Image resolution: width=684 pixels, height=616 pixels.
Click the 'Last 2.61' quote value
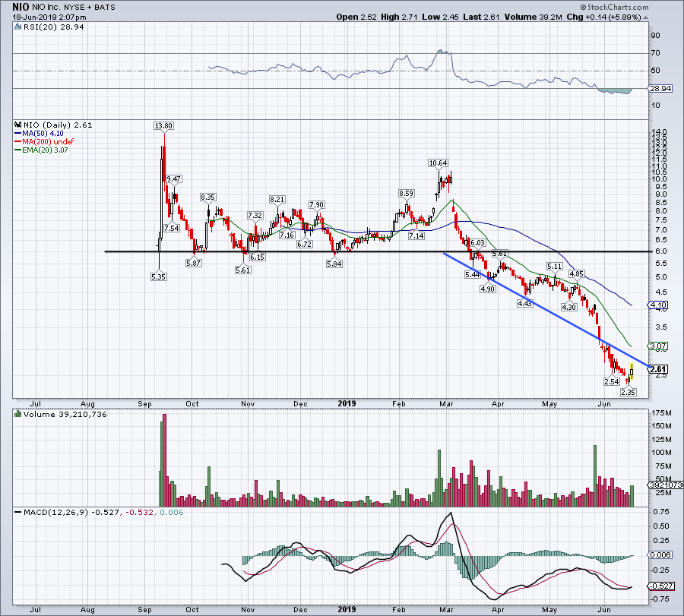481,17
